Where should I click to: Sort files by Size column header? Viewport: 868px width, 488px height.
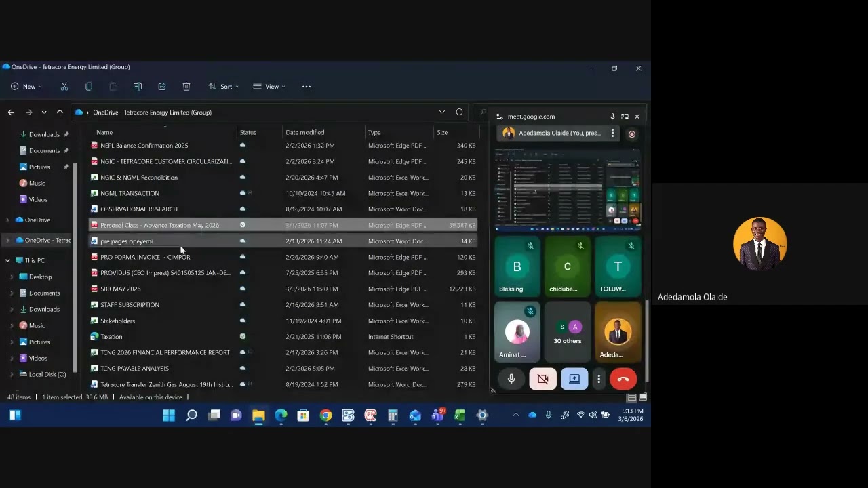tap(442, 132)
